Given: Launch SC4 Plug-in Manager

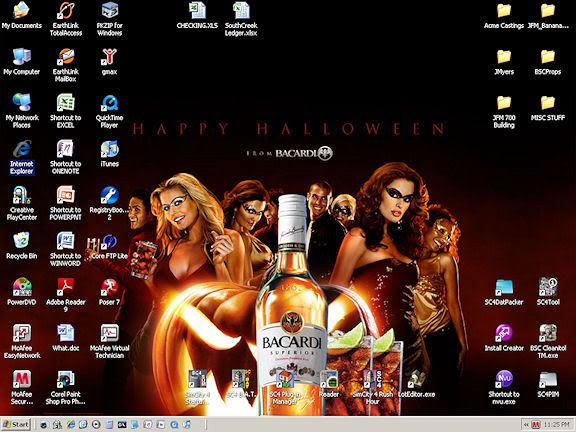Looking at the screenshot, I should click(285, 388).
